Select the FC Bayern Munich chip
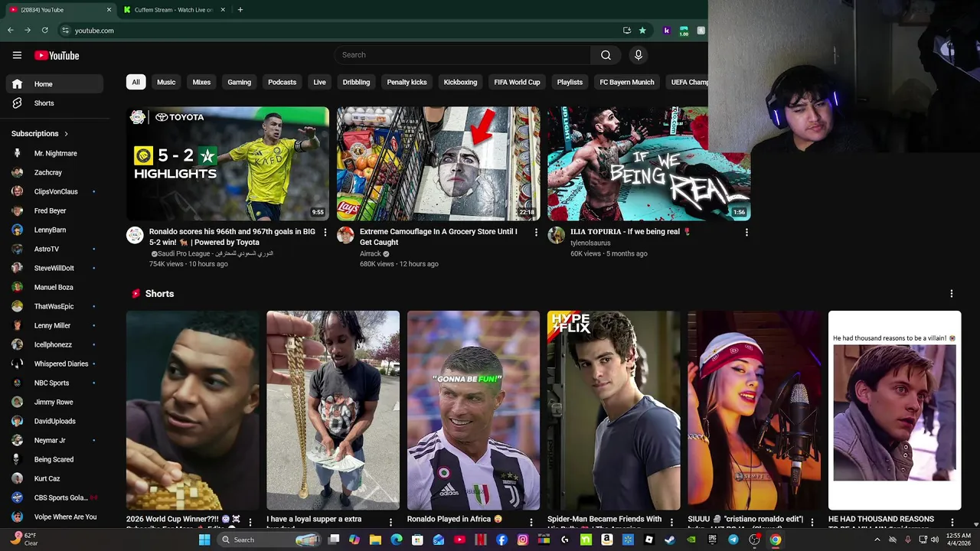Screen dimensions: 980x551 coord(626,82)
